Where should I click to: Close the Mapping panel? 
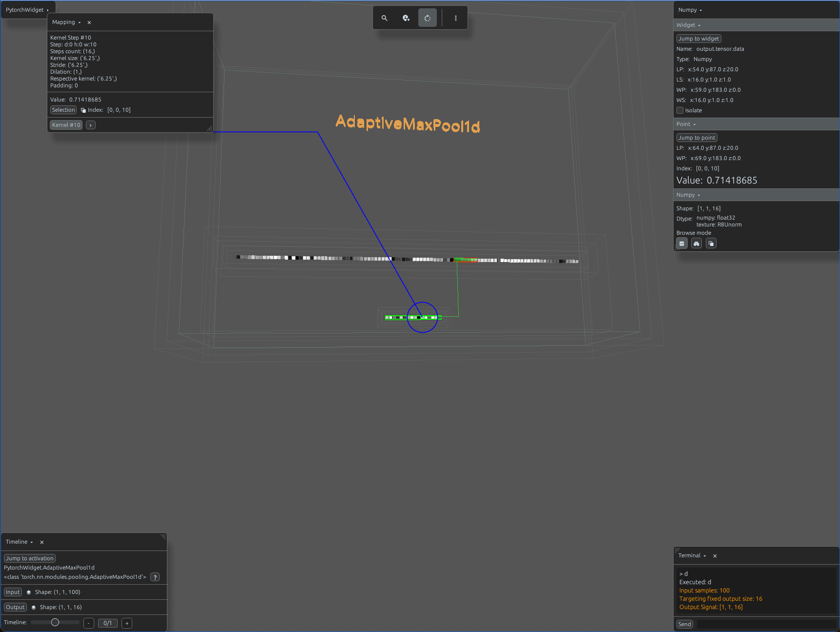pos(89,22)
